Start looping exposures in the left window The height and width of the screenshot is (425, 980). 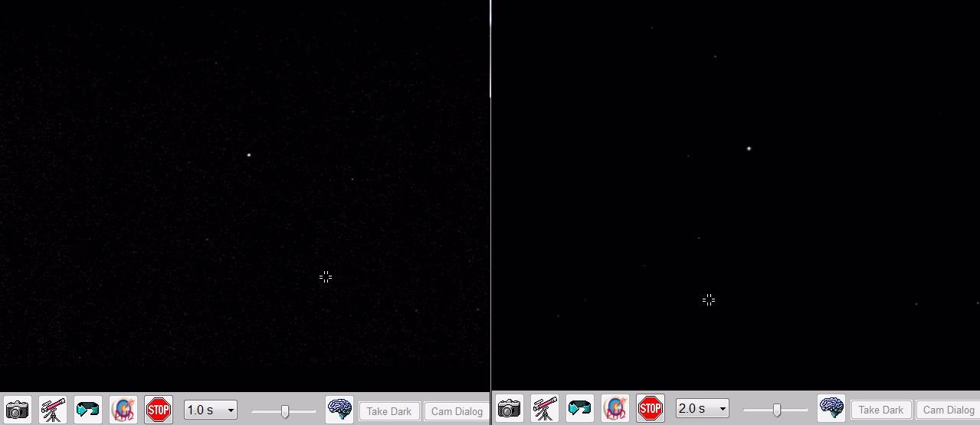point(88,410)
